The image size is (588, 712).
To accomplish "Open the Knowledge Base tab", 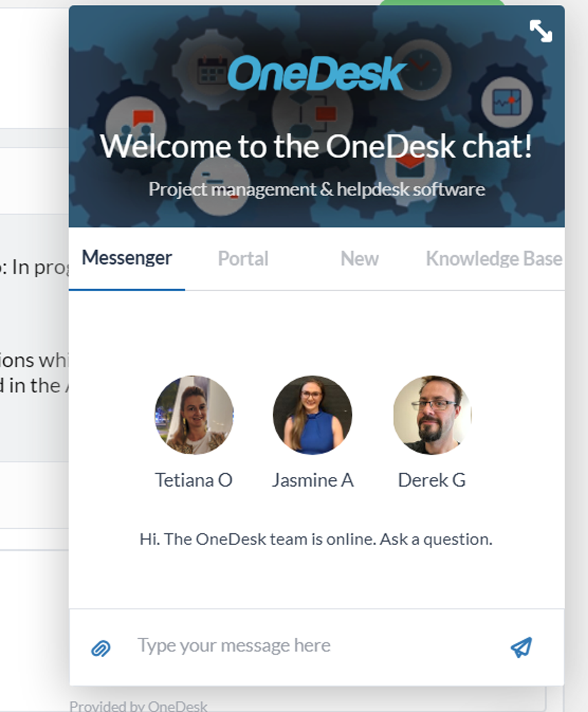I will click(x=494, y=259).
